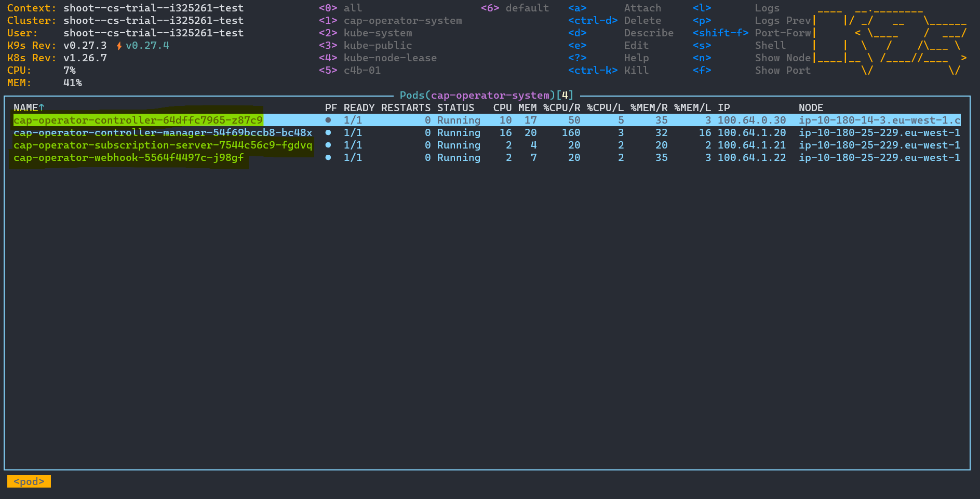Click the K9s Rev v0.27.3 value

coord(85,45)
